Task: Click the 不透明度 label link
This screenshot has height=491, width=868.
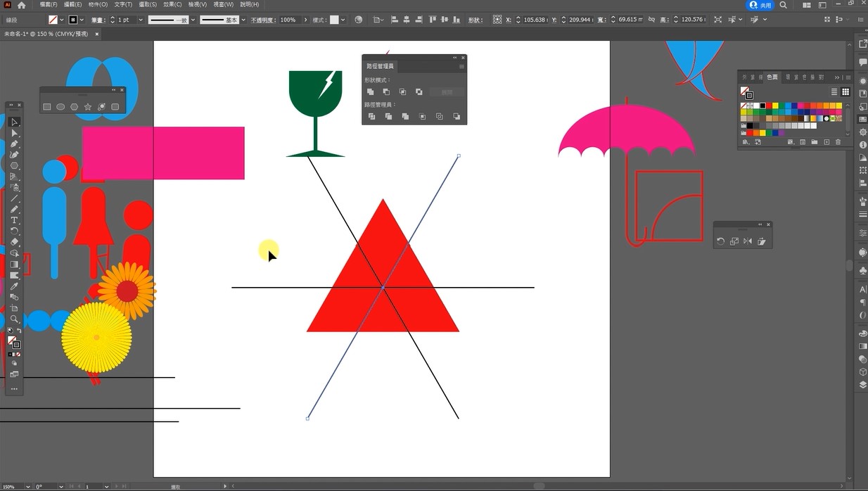Action: click(264, 20)
